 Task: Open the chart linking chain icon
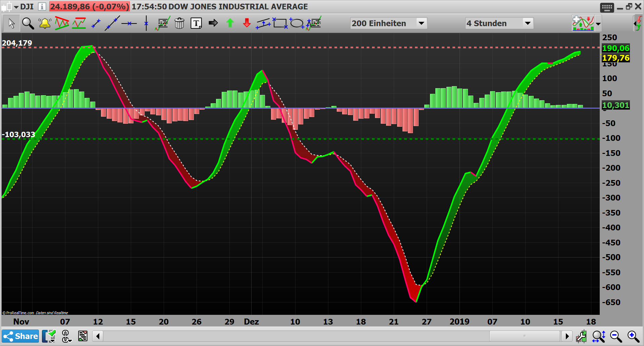[x=66, y=336]
